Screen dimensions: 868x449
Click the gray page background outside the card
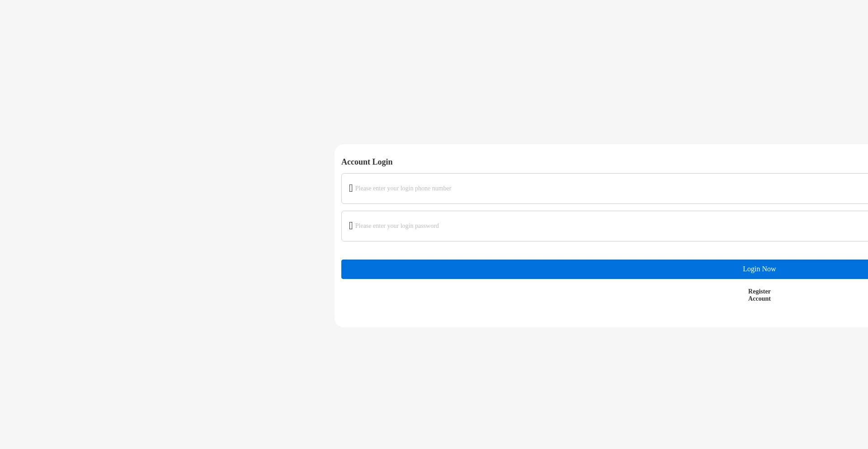pos(158,226)
